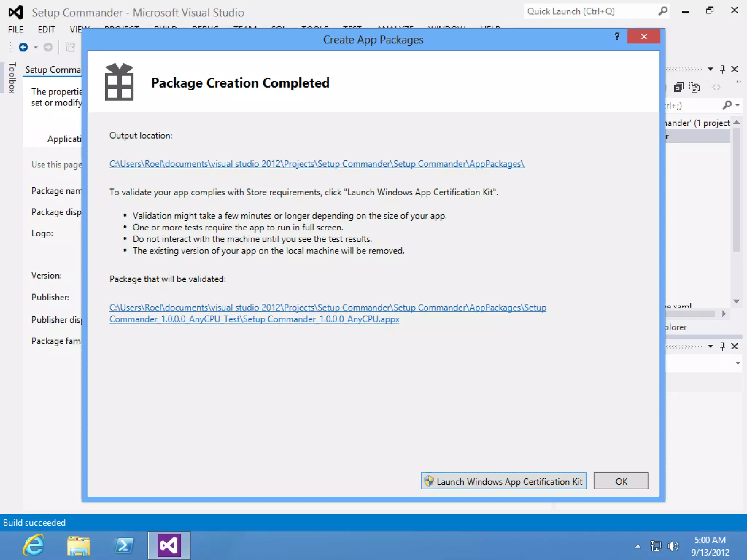Click the Show All Files icon
Image resolution: width=747 pixels, height=560 pixels.
[695, 87]
